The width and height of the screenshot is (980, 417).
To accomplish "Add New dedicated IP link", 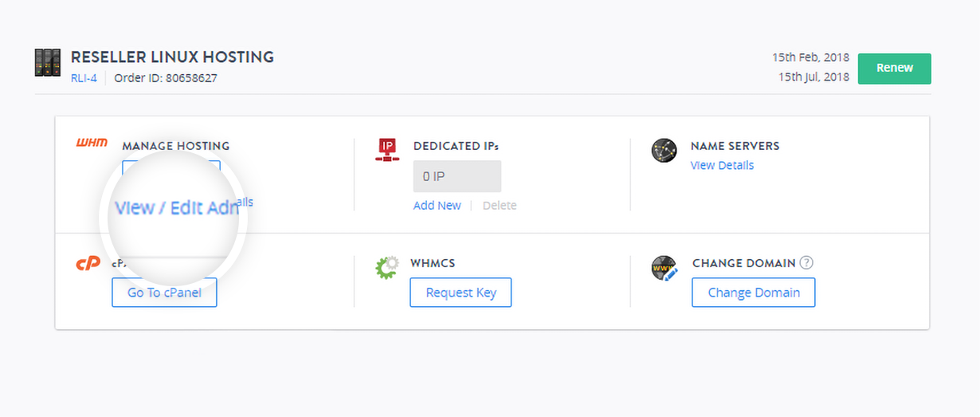I will (x=437, y=206).
